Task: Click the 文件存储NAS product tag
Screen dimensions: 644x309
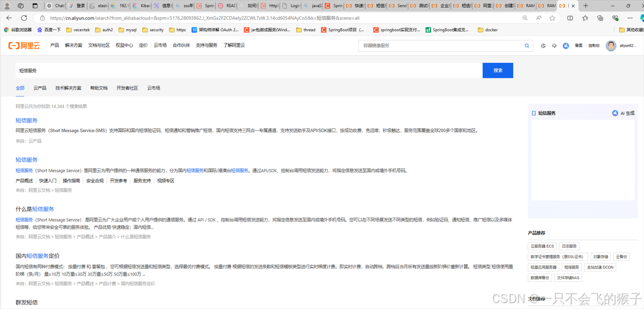Action: [x=568, y=278]
